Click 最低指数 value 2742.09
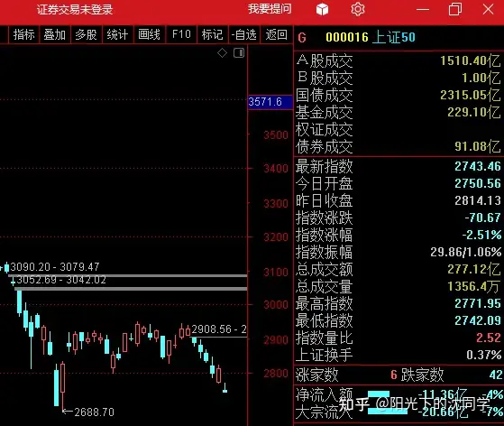 [478, 320]
